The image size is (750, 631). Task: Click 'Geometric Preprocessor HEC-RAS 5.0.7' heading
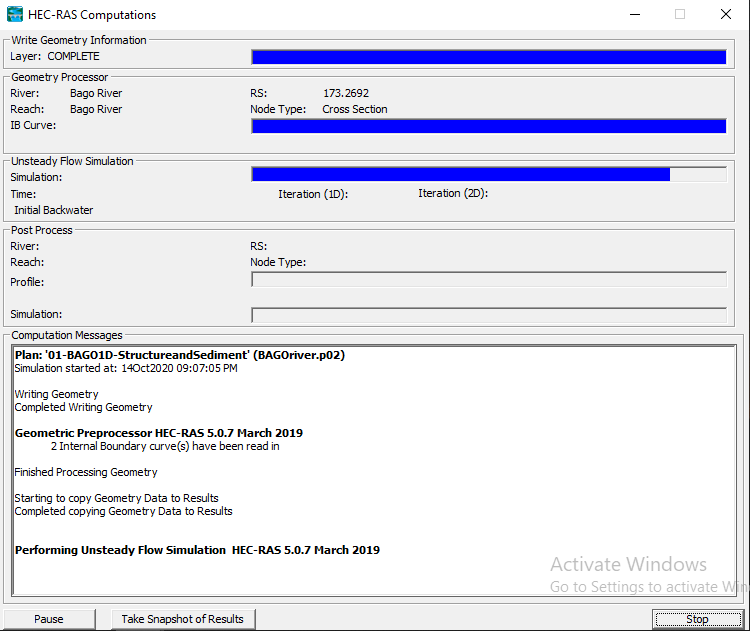[x=159, y=433]
